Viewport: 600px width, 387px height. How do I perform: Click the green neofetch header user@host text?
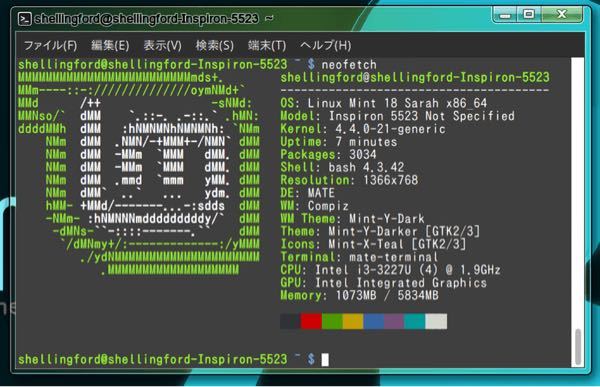[415, 78]
